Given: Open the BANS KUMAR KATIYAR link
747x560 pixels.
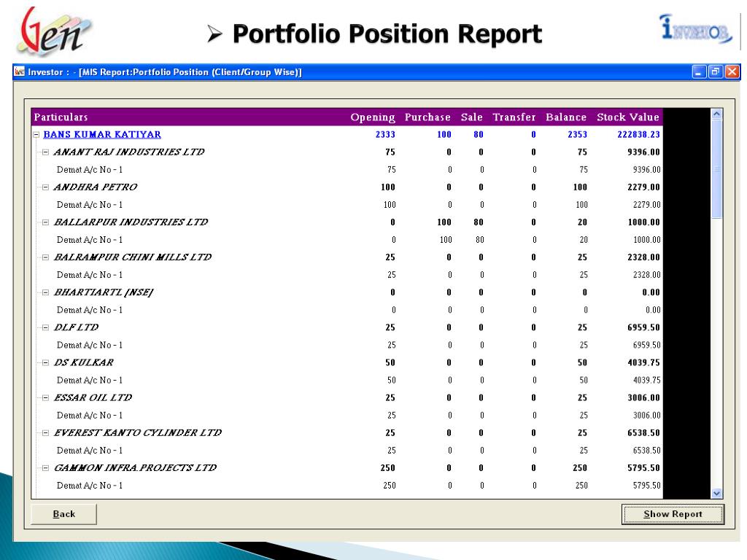Looking at the screenshot, I should pos(102,135).
